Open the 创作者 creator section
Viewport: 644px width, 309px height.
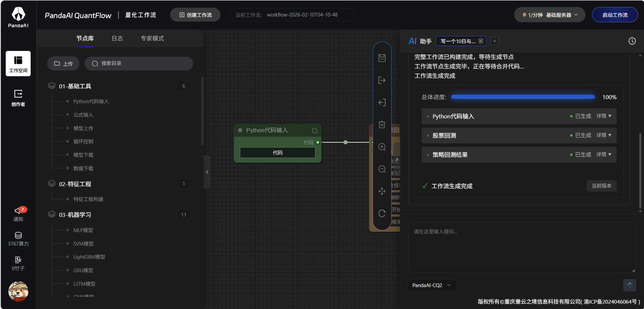tap(18, 98)
